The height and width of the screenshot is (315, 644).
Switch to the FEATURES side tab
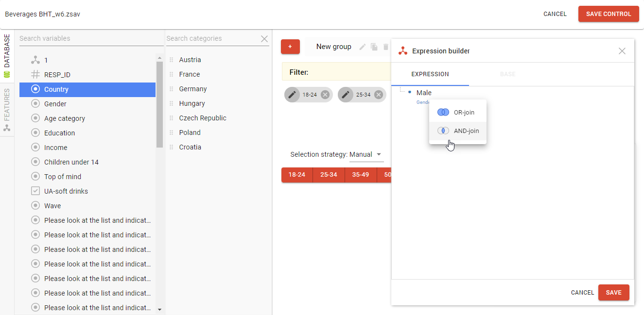click(x=7, y=110)
